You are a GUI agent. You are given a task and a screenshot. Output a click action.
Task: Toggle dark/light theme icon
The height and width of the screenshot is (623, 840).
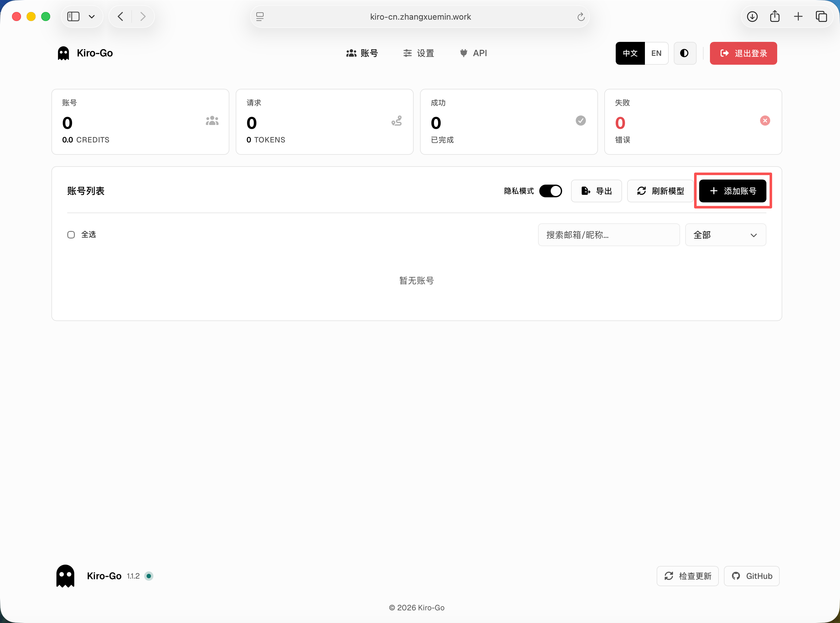(x=685, y=53)
